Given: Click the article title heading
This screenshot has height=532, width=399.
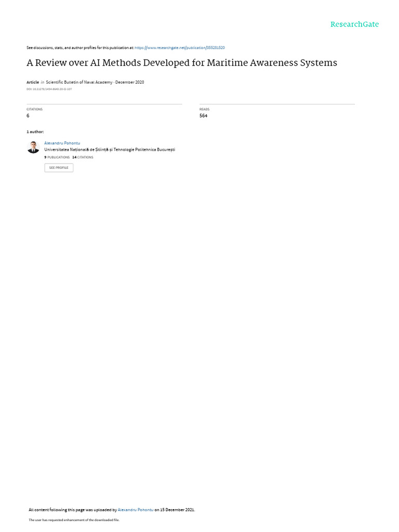Looking at the screenshot, I should click(182, 63).
